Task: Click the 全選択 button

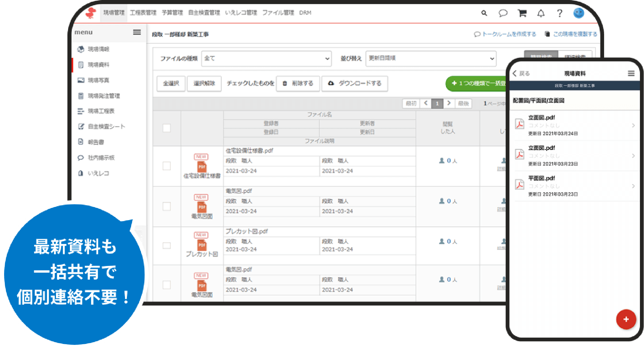Action: (171, 84)
